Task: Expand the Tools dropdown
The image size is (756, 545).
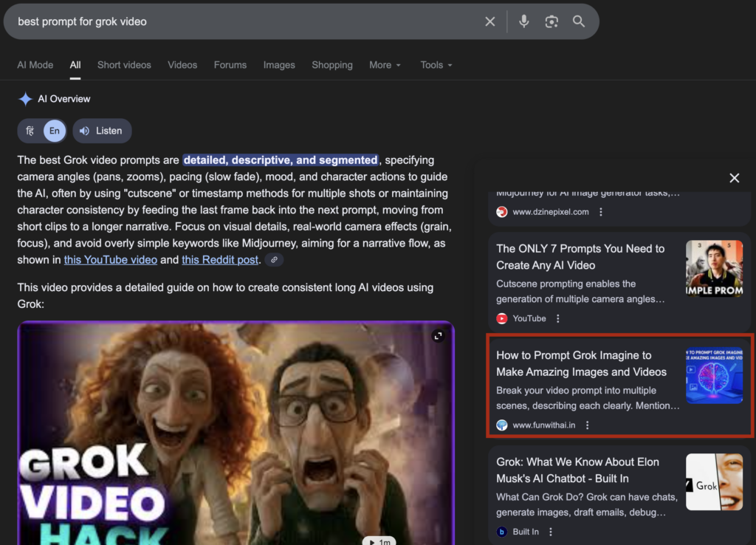Action: click(x=436, y=65)
